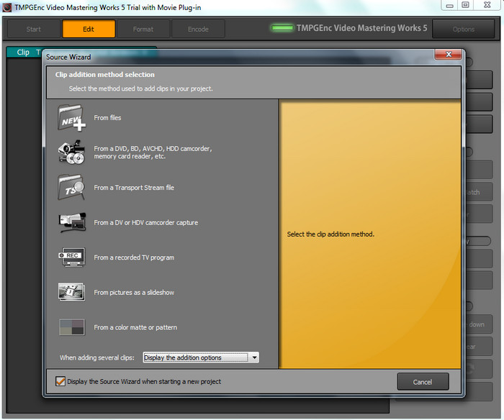The height and width of the screenshot is (420, 504).
Task: Switch to the Start tab
Action: (x=33, y=29)
